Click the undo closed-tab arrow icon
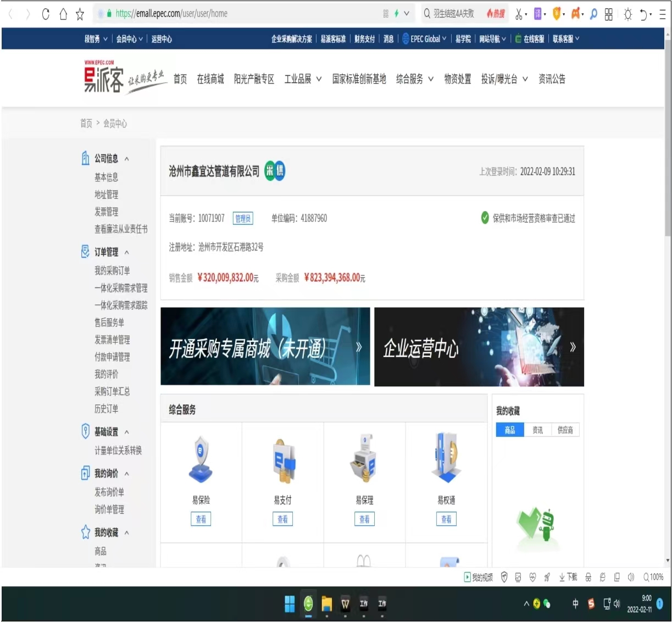The image size is (672, 622). pos(643,14)
